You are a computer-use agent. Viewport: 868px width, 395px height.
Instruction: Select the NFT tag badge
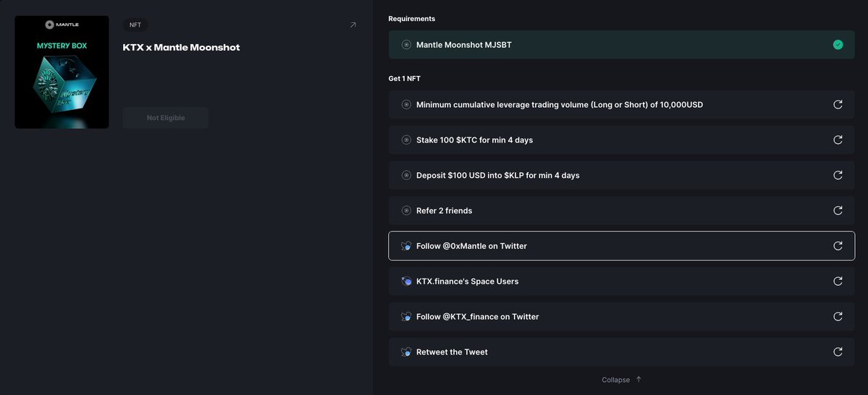pos(135,25)
